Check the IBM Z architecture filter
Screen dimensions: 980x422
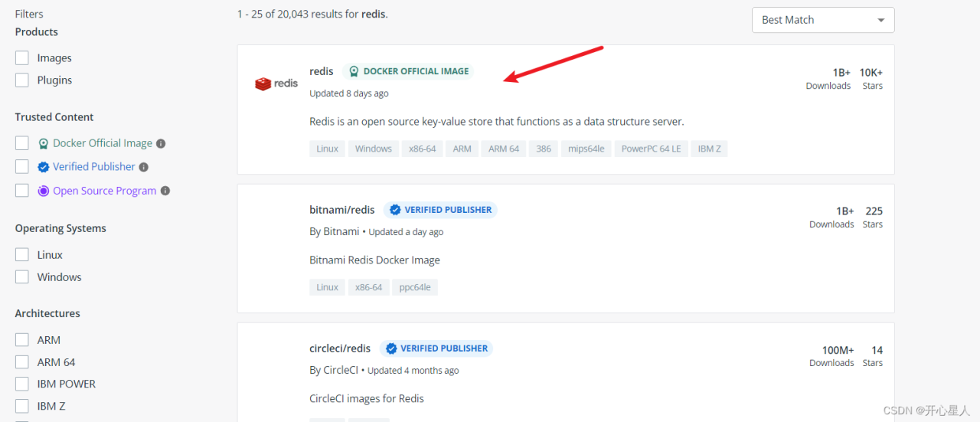point(22,407)
